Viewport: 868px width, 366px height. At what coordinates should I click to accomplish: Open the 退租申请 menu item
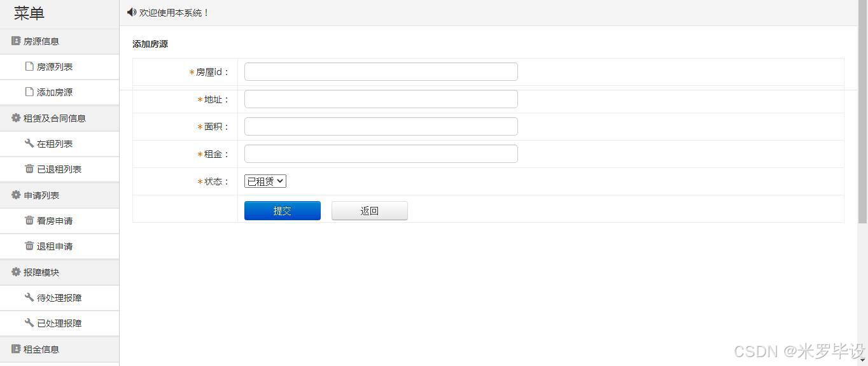click(x=59, y=246)
